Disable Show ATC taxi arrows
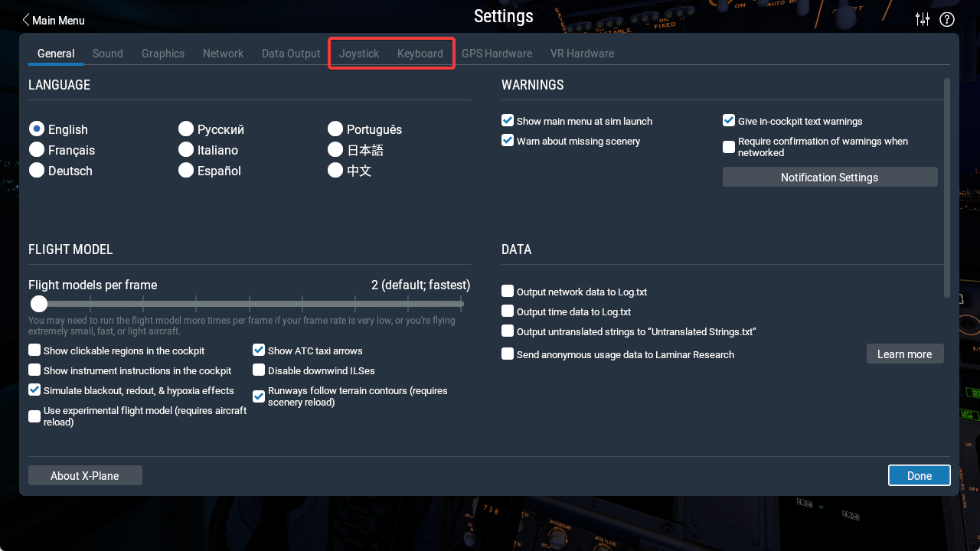The width and height of the screenshot is (980, 551). (258, 349)
